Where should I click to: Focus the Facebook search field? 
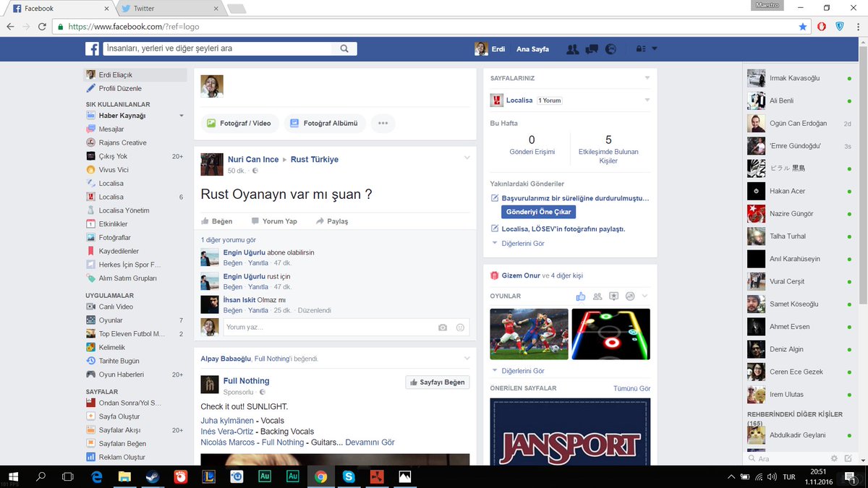click(218, 48)
